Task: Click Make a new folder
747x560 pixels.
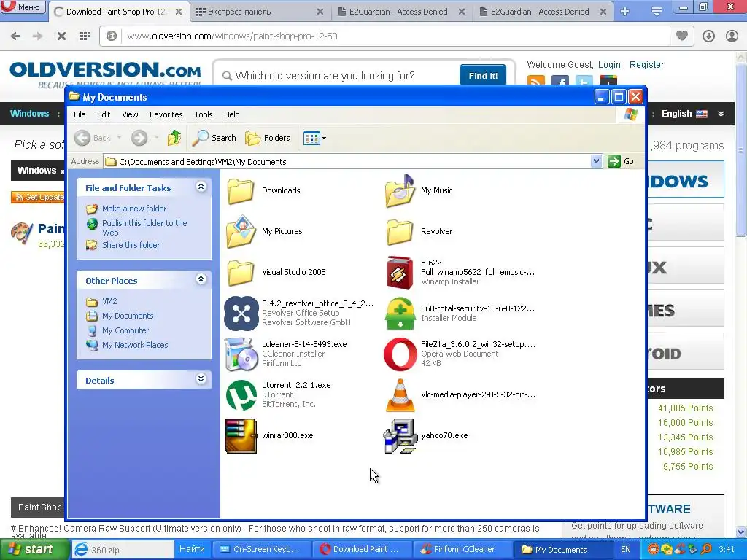Action: coord(134,209)
